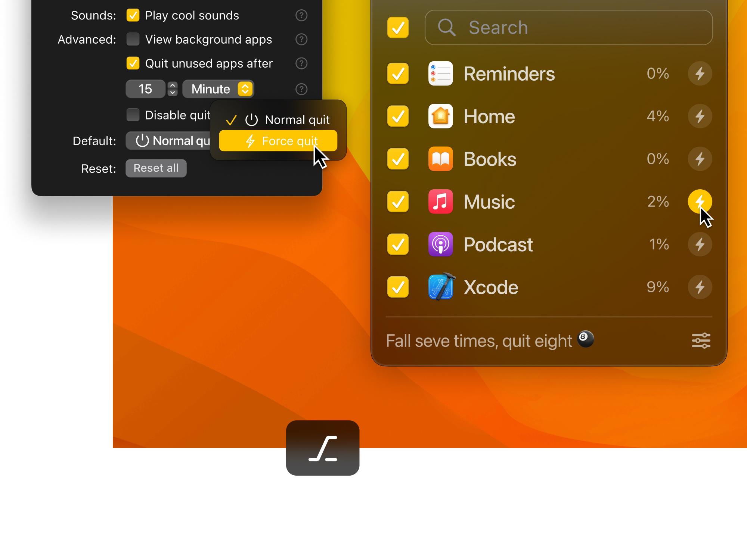The width and height of the screenshot is (747, 560).
Task: Click the stepper arrows next to 15
Action: click(x=173, y=89)
